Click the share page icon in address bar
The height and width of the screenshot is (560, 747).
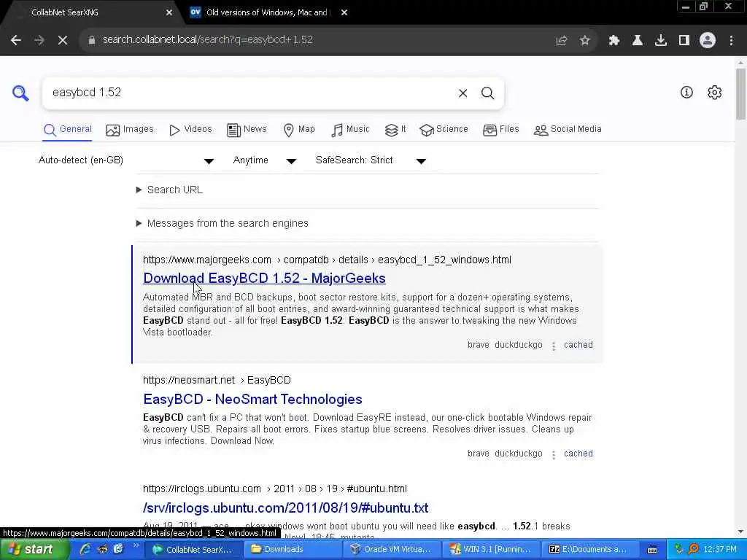[x=562, y=41]
